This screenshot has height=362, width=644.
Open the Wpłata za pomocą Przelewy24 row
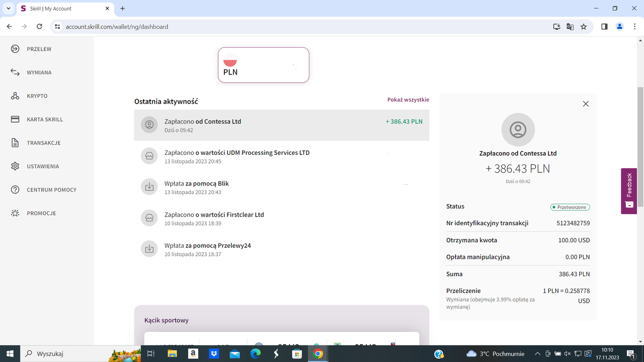[282, 249]
